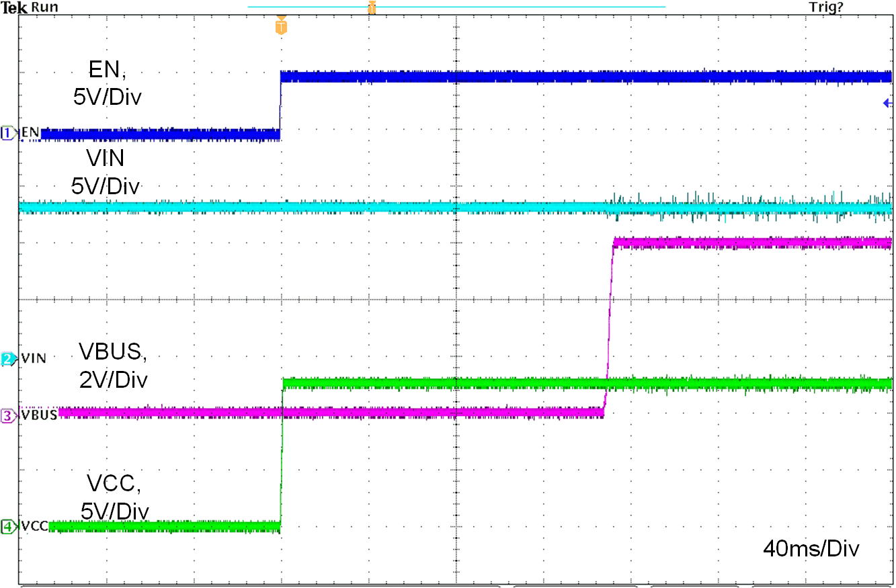Select the Channel 2 VIN marker
The height and width of the screenshot is (588, 896).
7,358
